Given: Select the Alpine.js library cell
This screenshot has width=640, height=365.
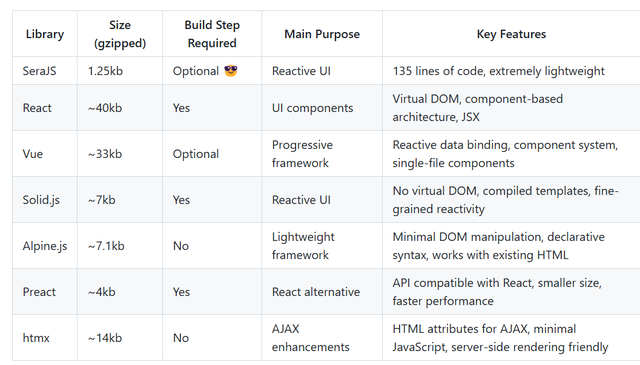Looking at the screenshot, I should (45, 246).
